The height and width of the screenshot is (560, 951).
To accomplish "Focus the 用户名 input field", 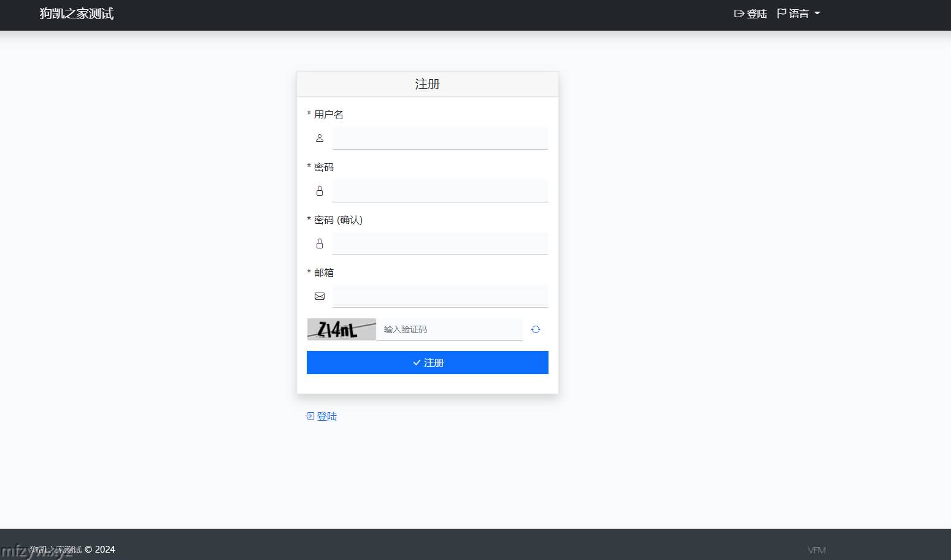I will pyautogui.click(x=440, y=139).
